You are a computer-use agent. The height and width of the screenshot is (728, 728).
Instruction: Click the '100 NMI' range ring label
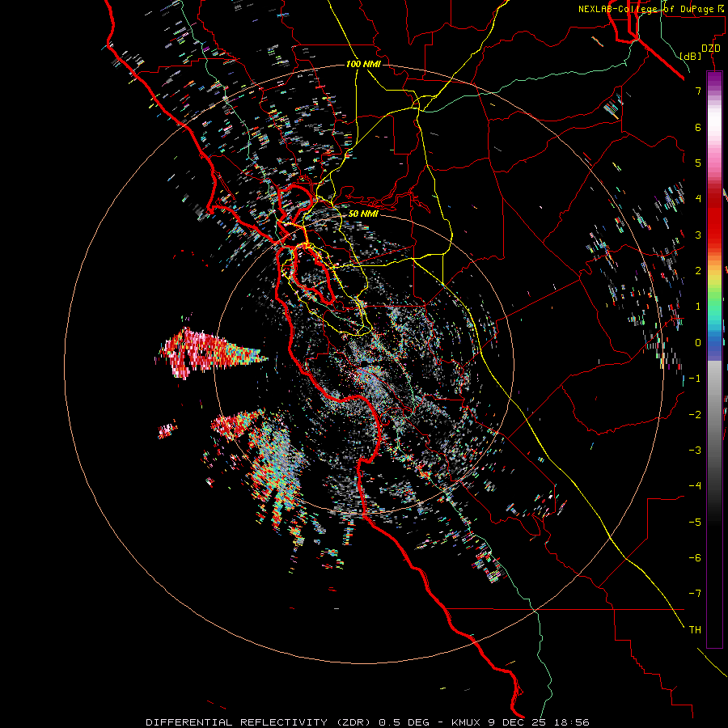tap(363, 64)
